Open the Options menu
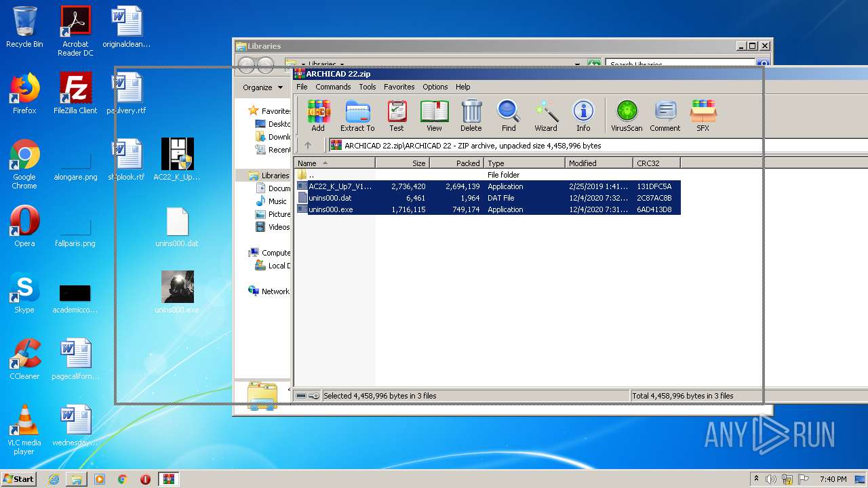Viewport: 868px width, 488px height. [435, 87]
